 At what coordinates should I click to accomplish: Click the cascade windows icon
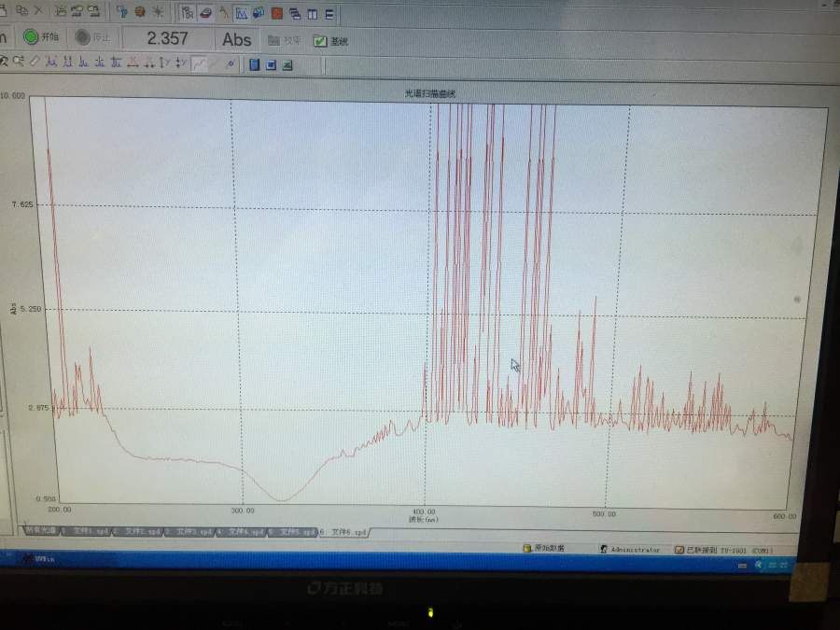[295, 14]
